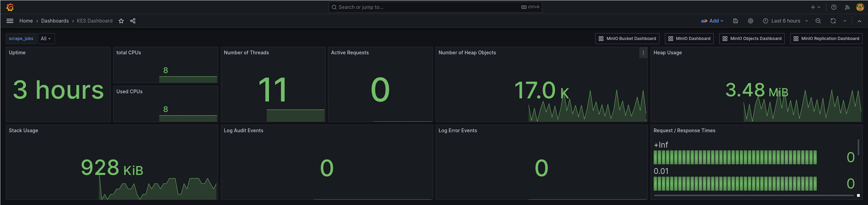
Task: Click the total CPUs panel title
Action: pyautogui.click(x=129, y=53)
